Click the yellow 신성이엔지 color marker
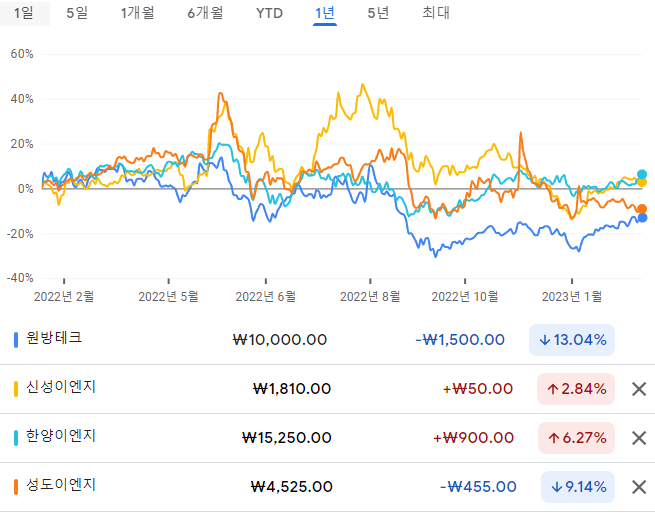The width and height of the screenshot is (655, 514). click(x=16, y=389)
